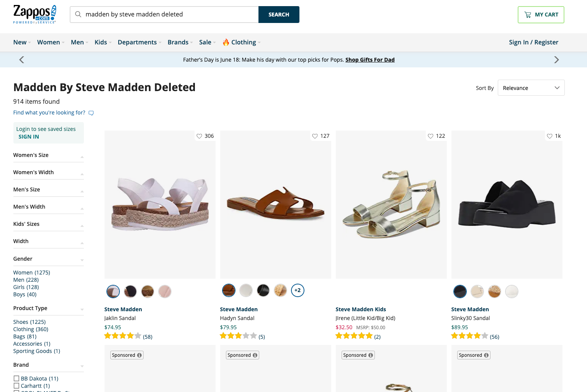
Task: Favorite the Jaklin Sandal with the heart icon
Action: (x=199, y=136)
